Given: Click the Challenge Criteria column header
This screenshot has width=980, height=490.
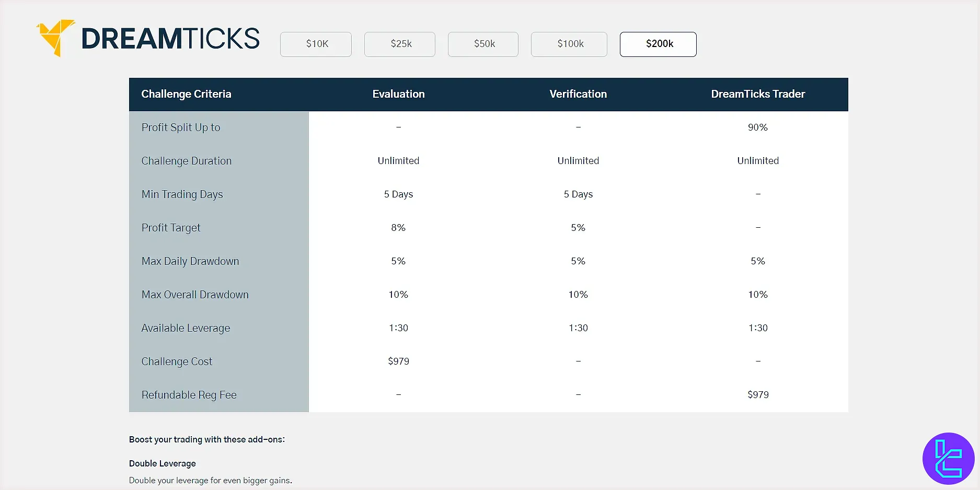Looking at the screenshot, I should click(186, 94).
